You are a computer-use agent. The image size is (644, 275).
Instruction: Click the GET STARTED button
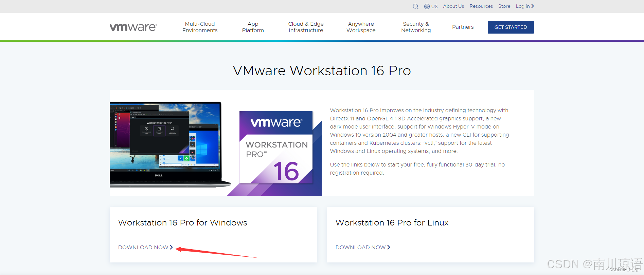pos(511,27)
